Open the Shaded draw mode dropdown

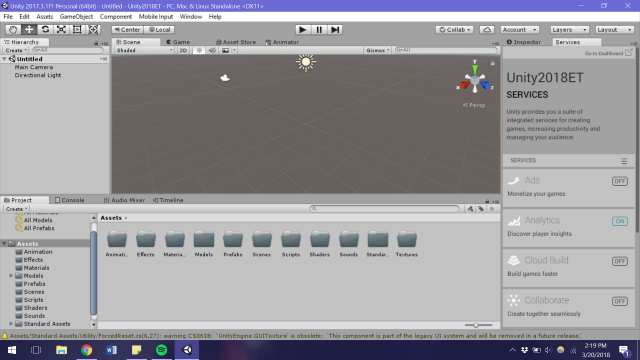(x=144, y=50)
